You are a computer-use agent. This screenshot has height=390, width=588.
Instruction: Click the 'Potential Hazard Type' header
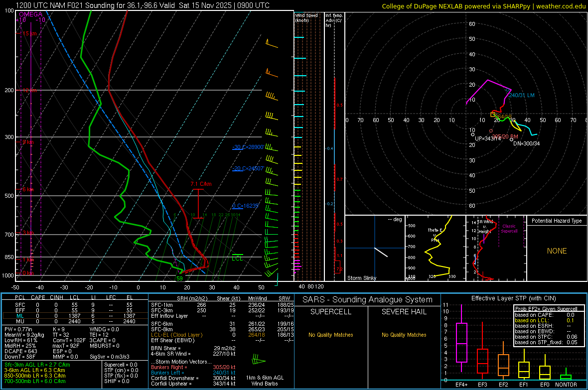click(557, 221)
